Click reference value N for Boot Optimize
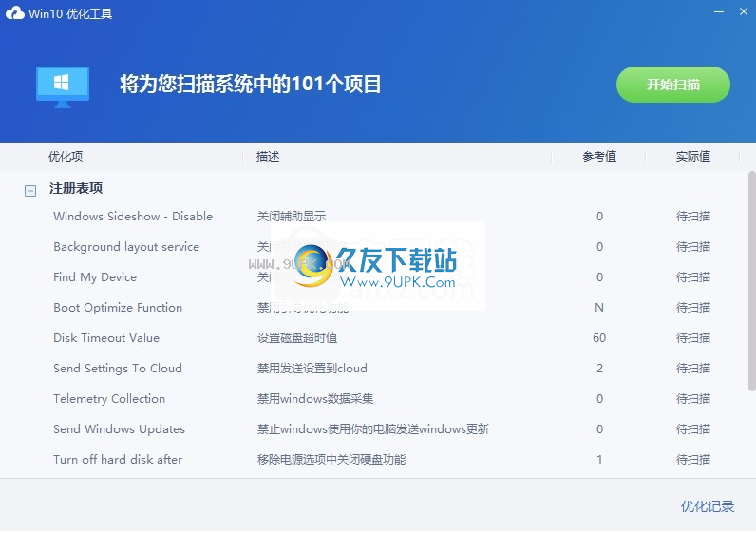The width and height of the screenshot is (756, 533). point(599,307)
